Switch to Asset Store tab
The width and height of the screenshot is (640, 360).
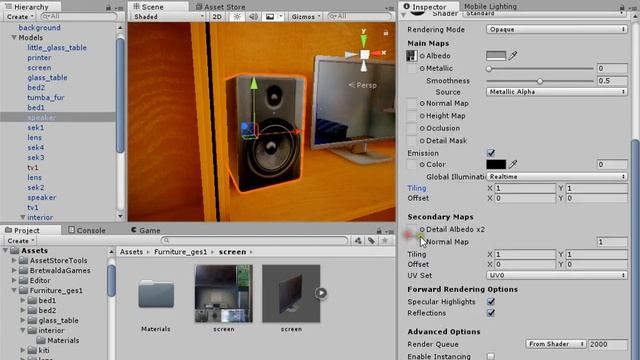220,7
